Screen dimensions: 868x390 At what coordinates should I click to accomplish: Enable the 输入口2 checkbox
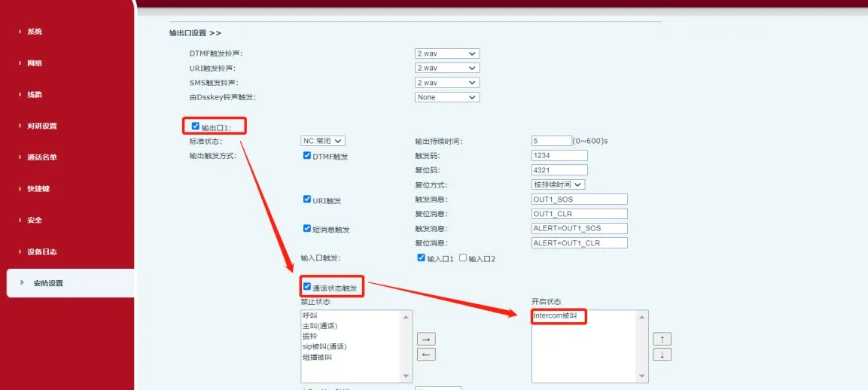point(463,258)
